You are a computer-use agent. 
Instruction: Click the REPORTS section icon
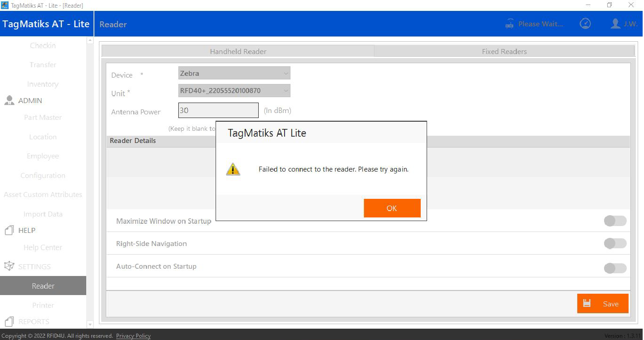pos(9,321)
